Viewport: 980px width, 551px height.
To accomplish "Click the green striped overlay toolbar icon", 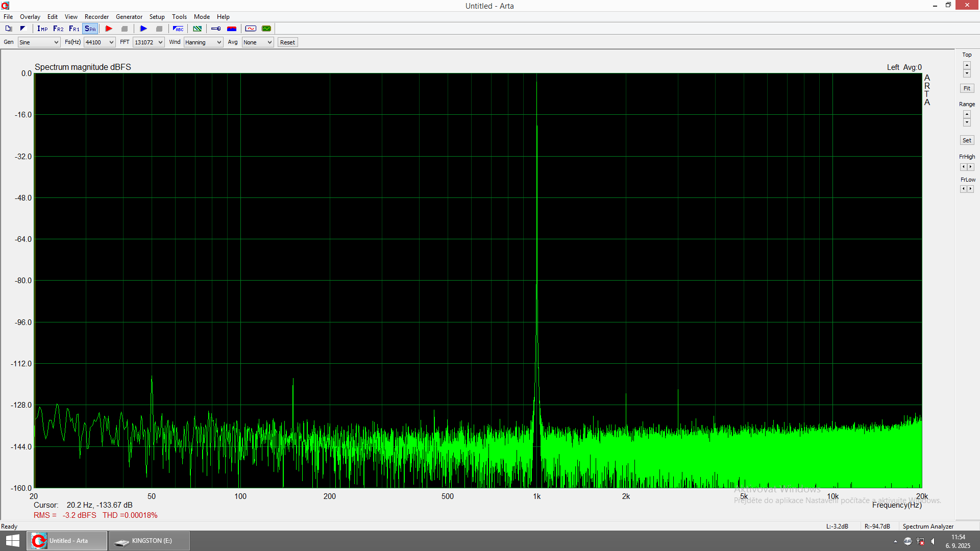I will coord(197,29).
